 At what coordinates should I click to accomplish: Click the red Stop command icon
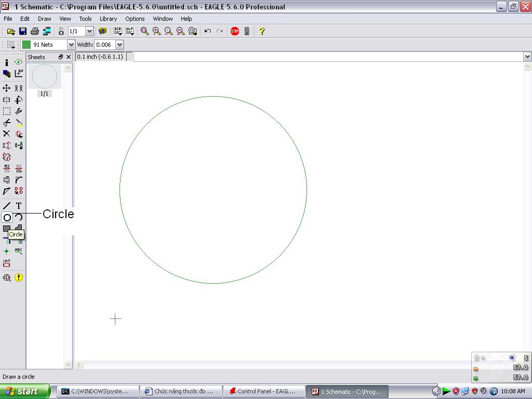[x=235, y=31]
